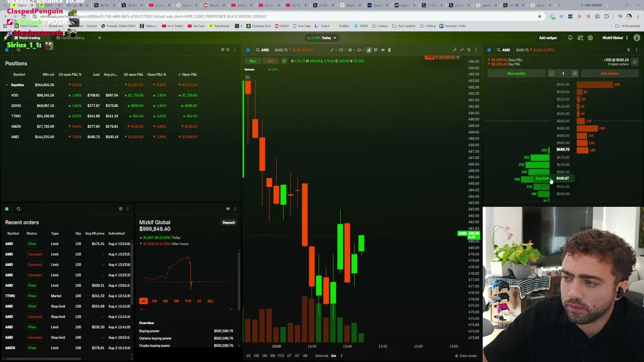This screenshot has height=362, width=644.
Task: Toggle drawings visibility eye in chart toolbar
Action: tap(382, 50)
